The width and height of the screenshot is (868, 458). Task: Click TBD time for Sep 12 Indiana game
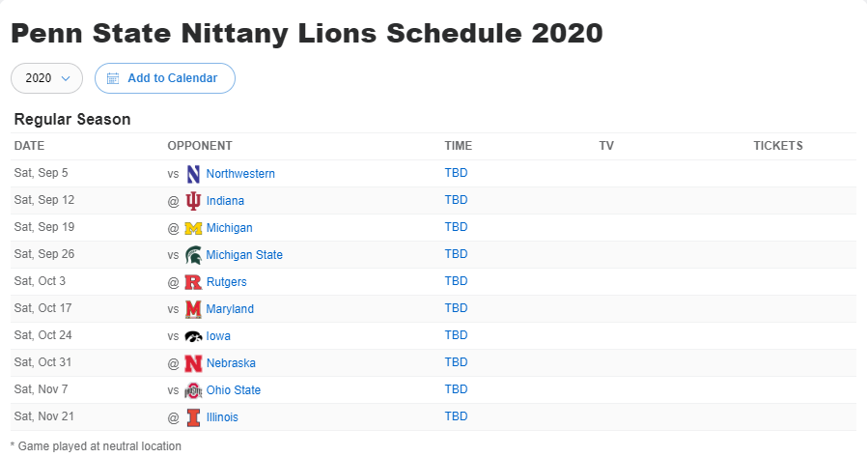[x=456, y=200]
